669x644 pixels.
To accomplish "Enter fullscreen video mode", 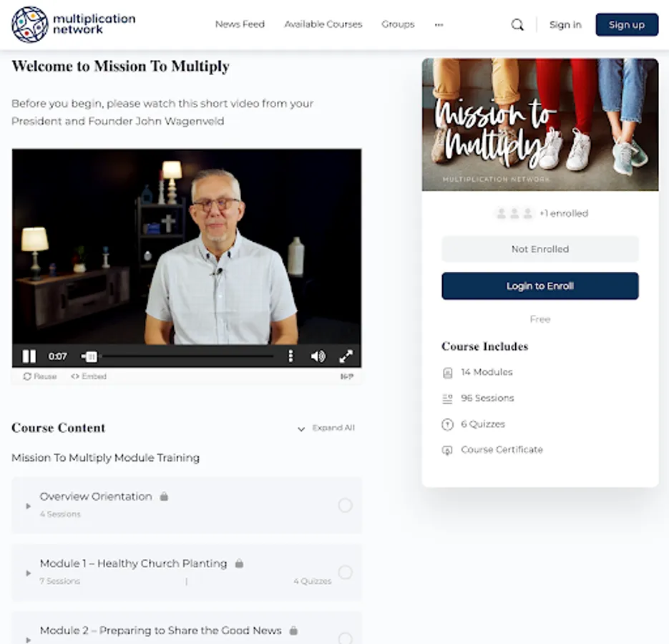I will [x=346, y=356].
